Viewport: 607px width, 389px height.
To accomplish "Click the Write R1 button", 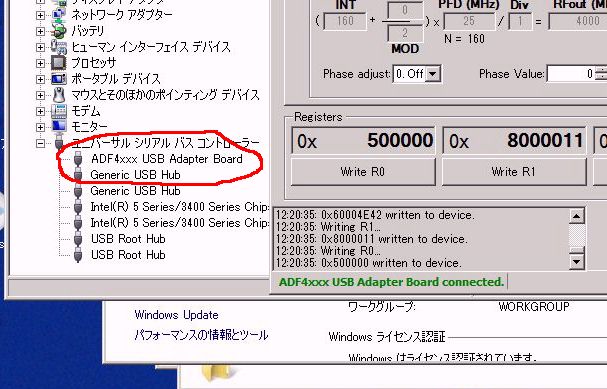I will [x=514, y=171].
